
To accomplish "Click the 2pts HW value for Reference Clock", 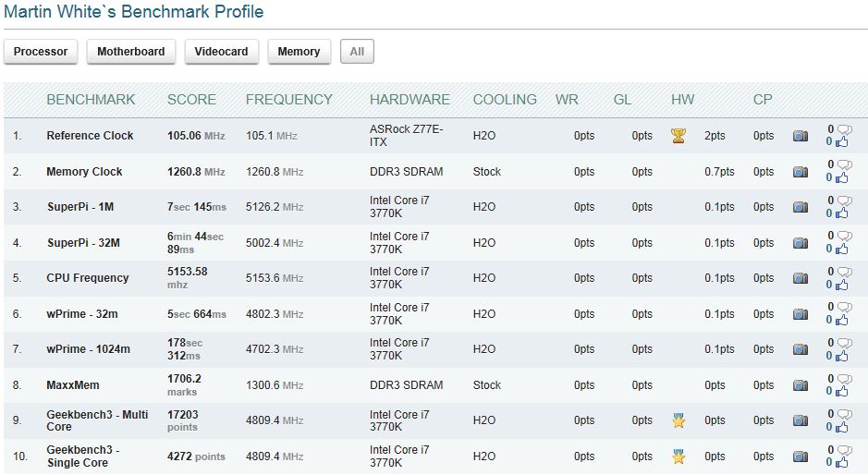I will click(x=715, y=136).
